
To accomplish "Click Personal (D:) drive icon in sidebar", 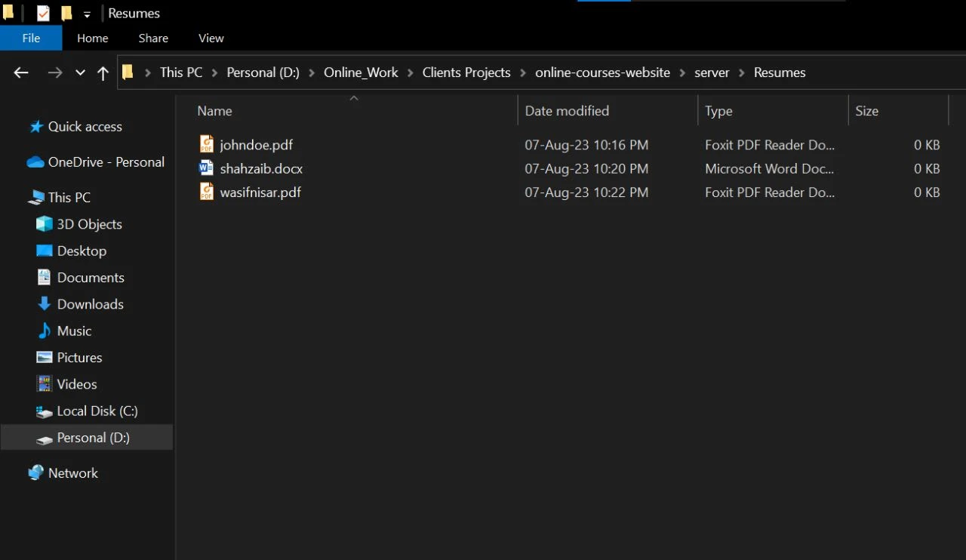I will pos(45,438).
